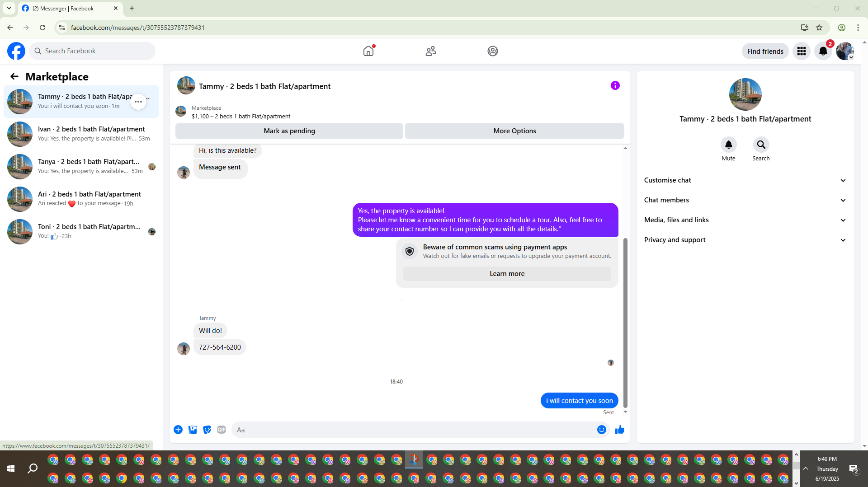
Task: Open the Windows notification center
Action: pos(854,468)
